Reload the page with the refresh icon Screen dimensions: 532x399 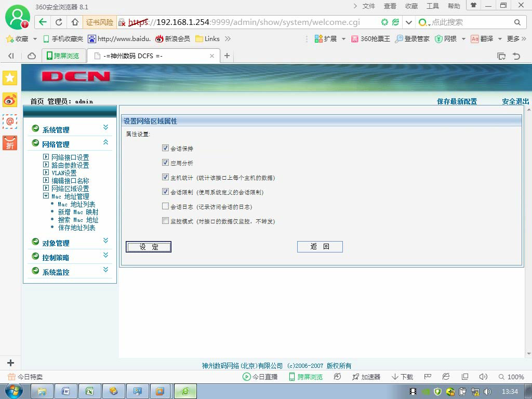pos(59,22)
